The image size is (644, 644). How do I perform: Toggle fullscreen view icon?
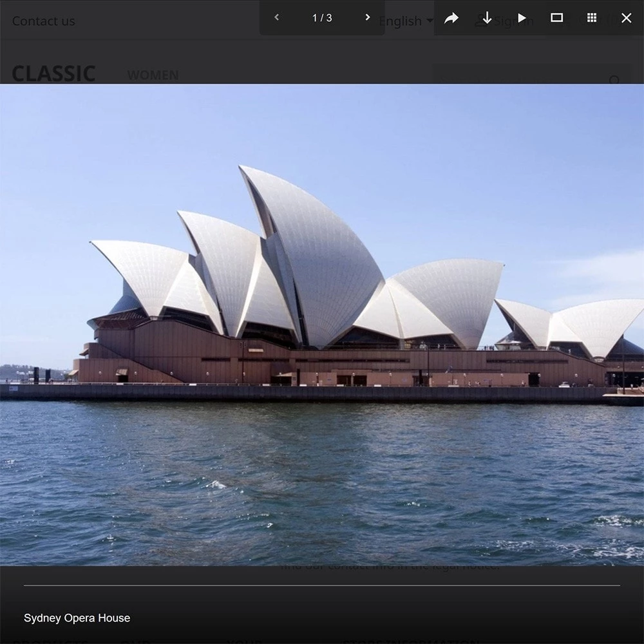click(556, 17)
